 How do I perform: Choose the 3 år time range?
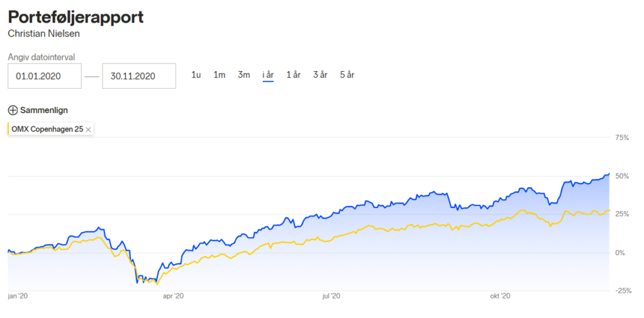[x=320, y=75]
